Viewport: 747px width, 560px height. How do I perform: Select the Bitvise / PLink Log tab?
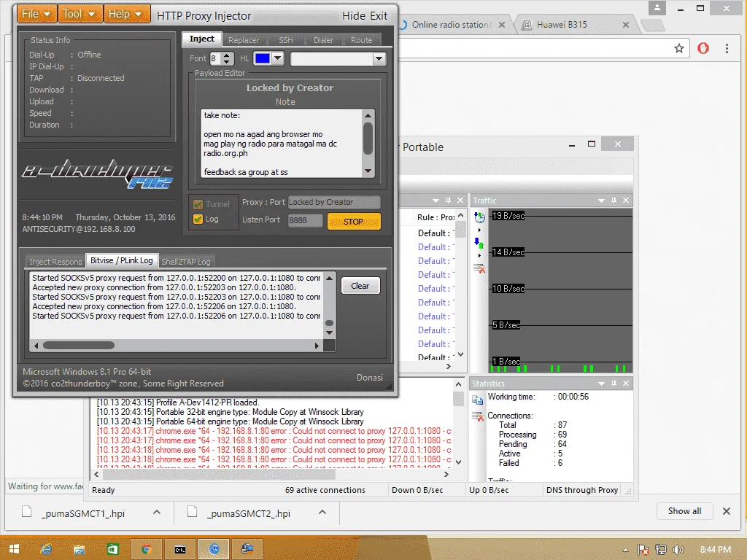click(x=122, y=260)
